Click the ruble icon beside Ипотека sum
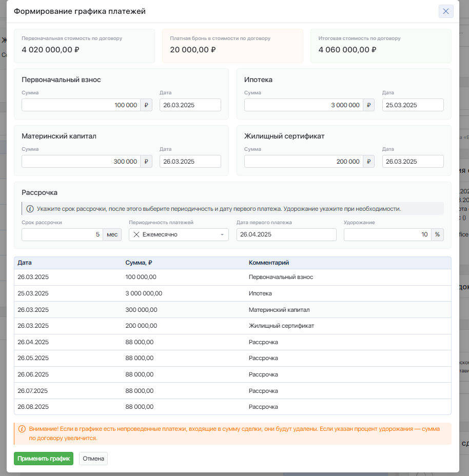This screenshot has width=469, height=476. click(x=368, y=105)
